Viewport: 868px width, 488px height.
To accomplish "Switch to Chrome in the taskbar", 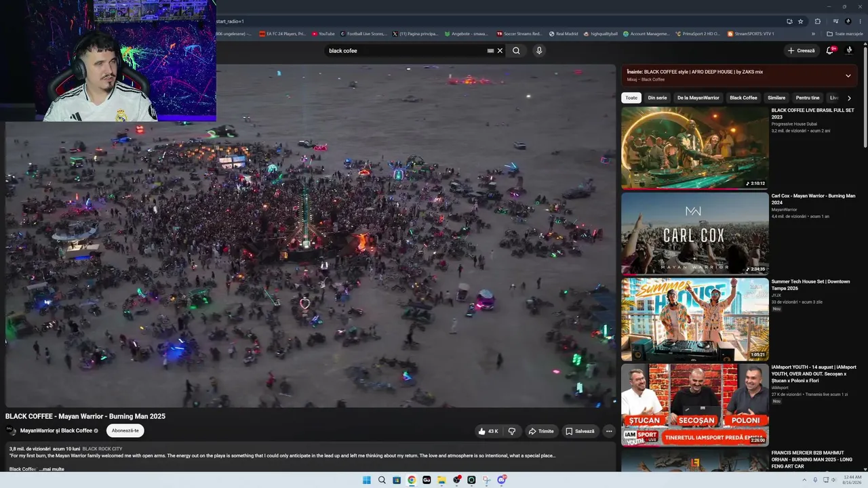I will (x=412, y=480).
